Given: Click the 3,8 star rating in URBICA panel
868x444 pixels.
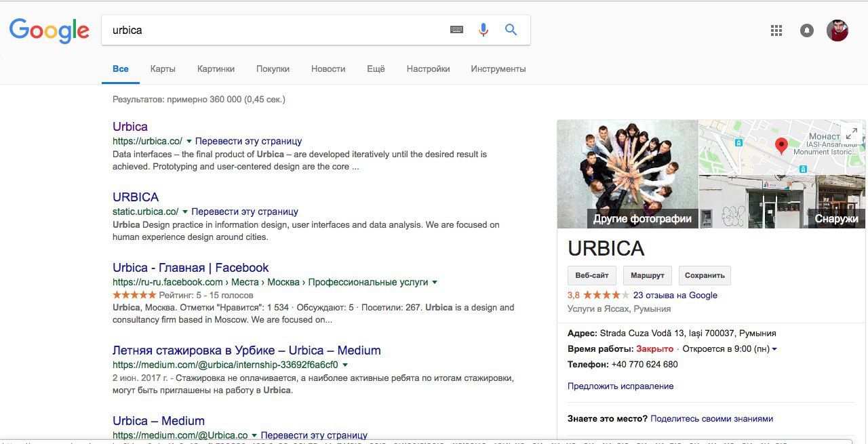Looking at the screenshot, I should pos(599,296).
